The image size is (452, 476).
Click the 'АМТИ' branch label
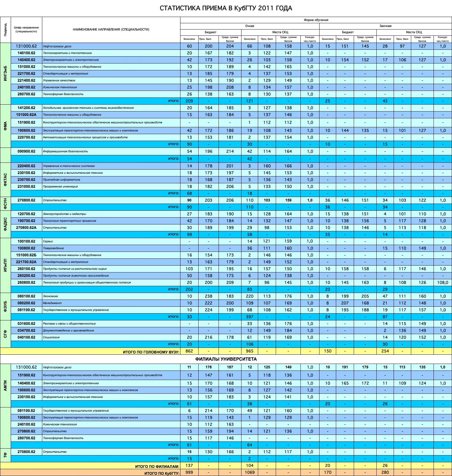click(5, 386)
